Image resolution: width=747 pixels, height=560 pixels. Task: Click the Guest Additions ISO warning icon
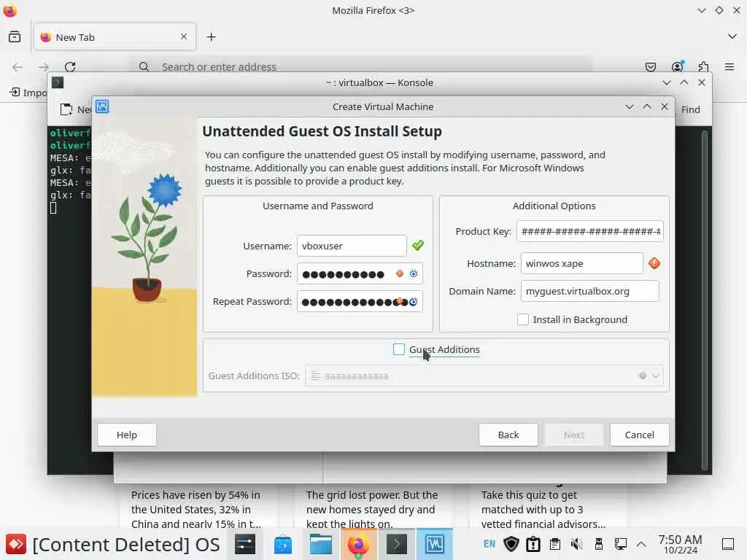[x=643, y=376]
